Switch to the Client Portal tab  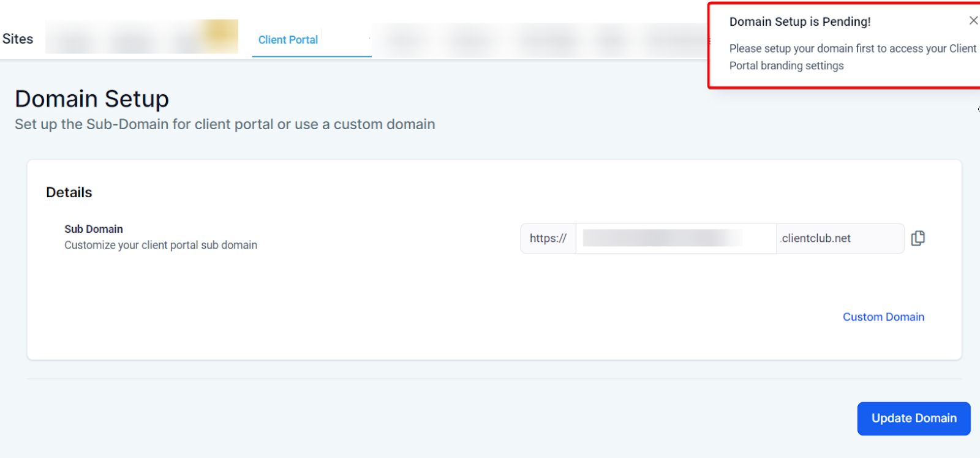click(x=288, y=40)
